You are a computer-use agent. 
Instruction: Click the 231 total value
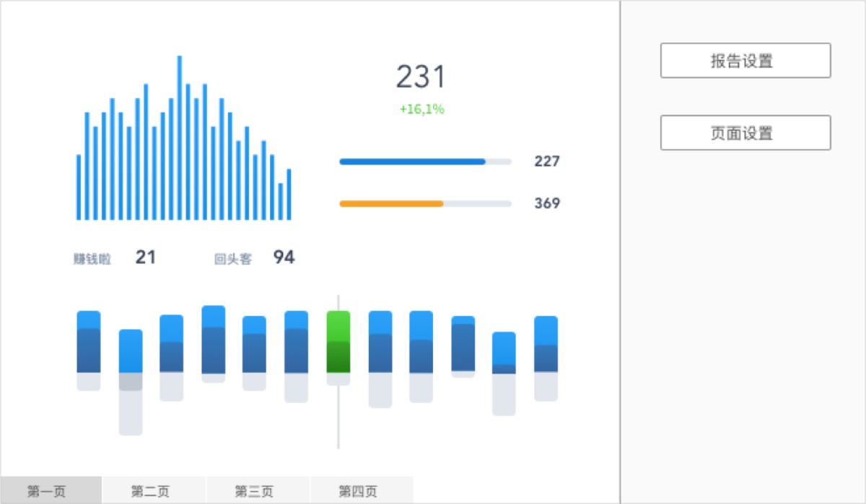[421, 77]
